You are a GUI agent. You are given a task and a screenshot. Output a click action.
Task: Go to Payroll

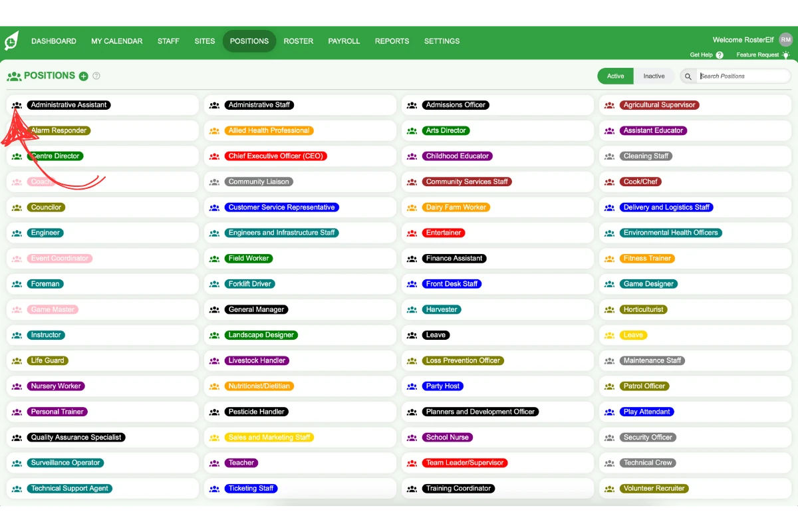[344, 41]
